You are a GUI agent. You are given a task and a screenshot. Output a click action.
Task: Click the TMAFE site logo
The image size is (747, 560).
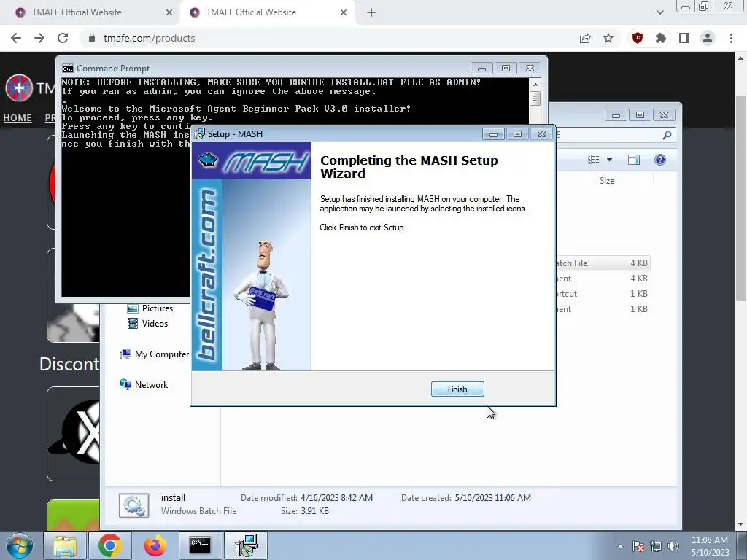[19, 88]
